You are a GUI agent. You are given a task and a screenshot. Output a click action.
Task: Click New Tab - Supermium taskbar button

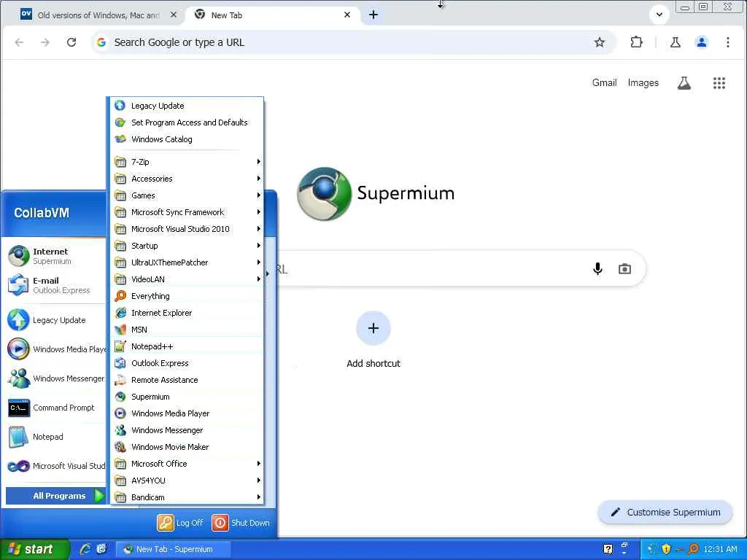click(174, 549)
